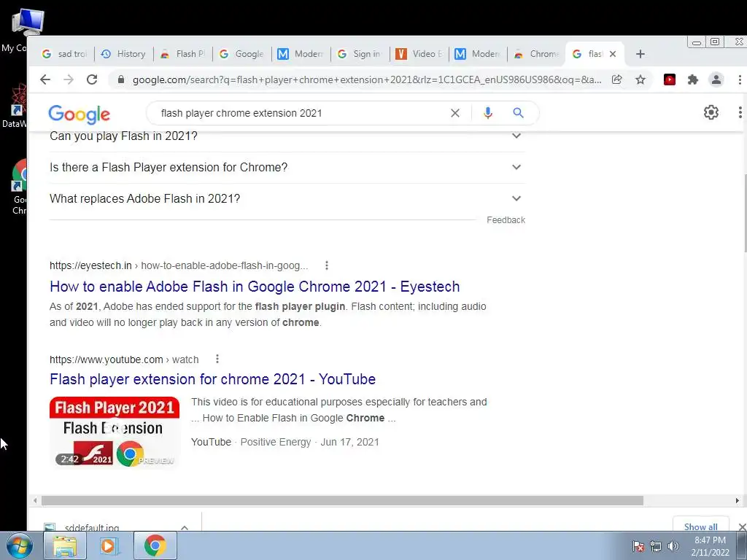Open 'How to enable Adobe Flash' Eyestech link

point(255,286)
